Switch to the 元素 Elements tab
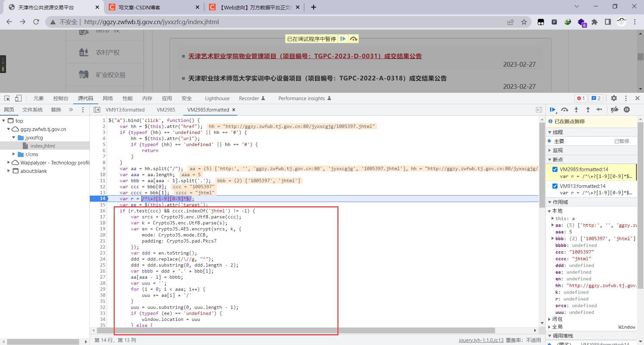The image size is (644, 345). tap(39, 98)
